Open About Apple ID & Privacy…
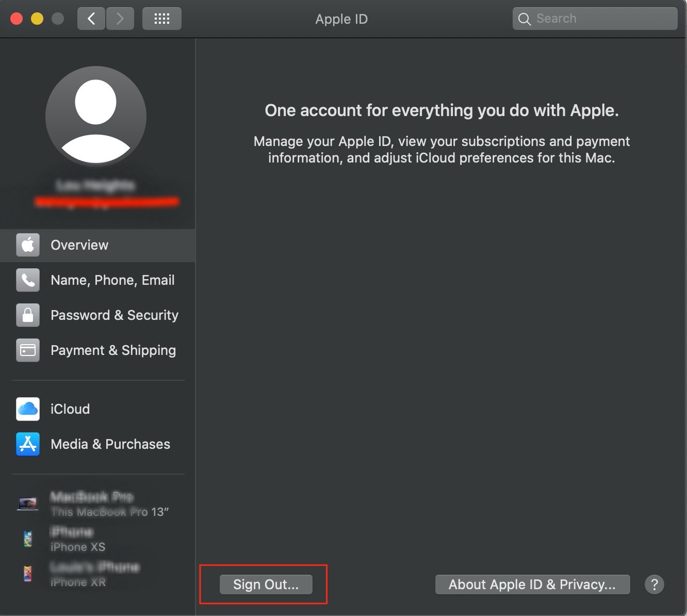The image size is (687, 616). coord(532,585)
